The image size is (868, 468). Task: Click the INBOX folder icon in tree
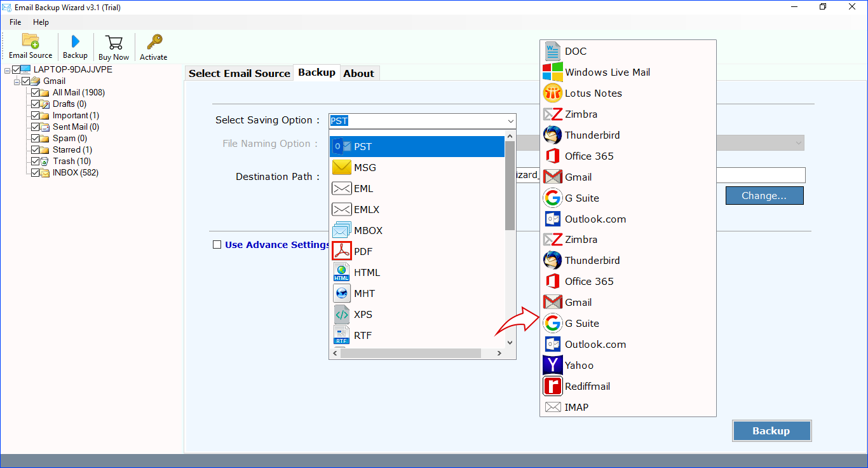click(x=44, y=172)
